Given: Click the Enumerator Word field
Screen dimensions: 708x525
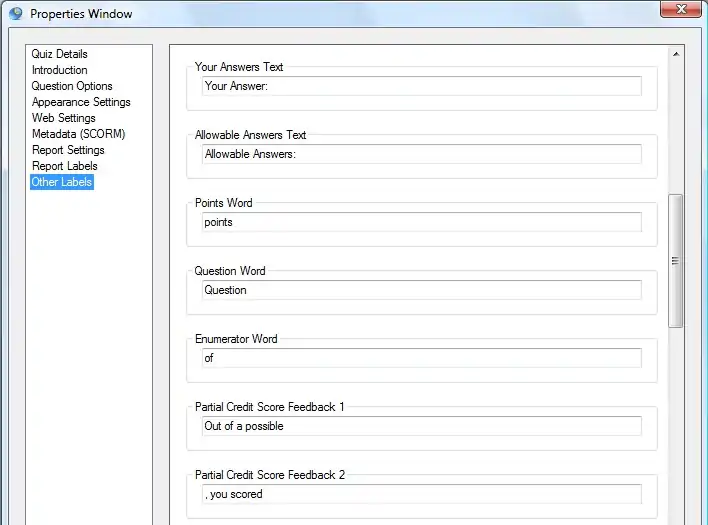Looking at the screenshot, I should (421, 358).
